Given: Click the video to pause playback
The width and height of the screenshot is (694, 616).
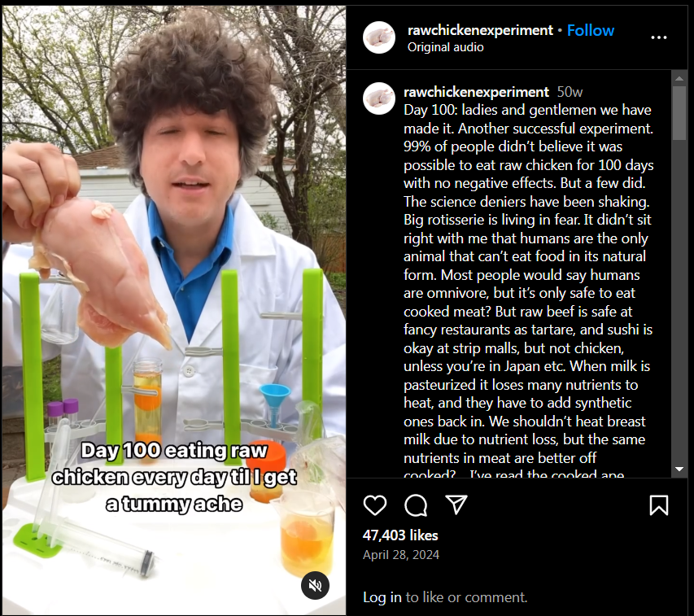Looking at the screenshot, I should pos(174,265).
